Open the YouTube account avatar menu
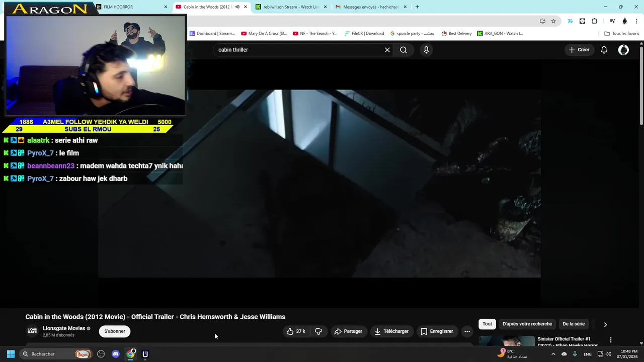Viewport: 644px width, 362px height. tap(623, 50)
